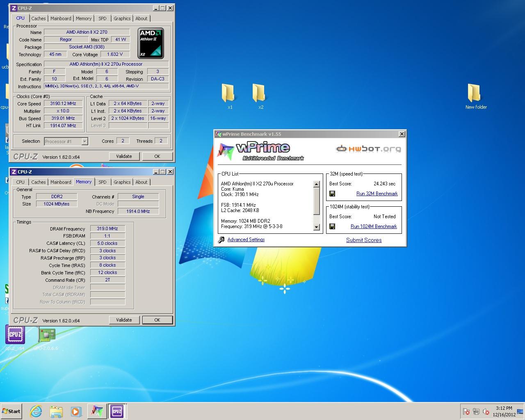The height and width of the screenshot is (420, 525).
Task: Click the Core Speed value 3190.12 MHz
Action: coord(63,104)
